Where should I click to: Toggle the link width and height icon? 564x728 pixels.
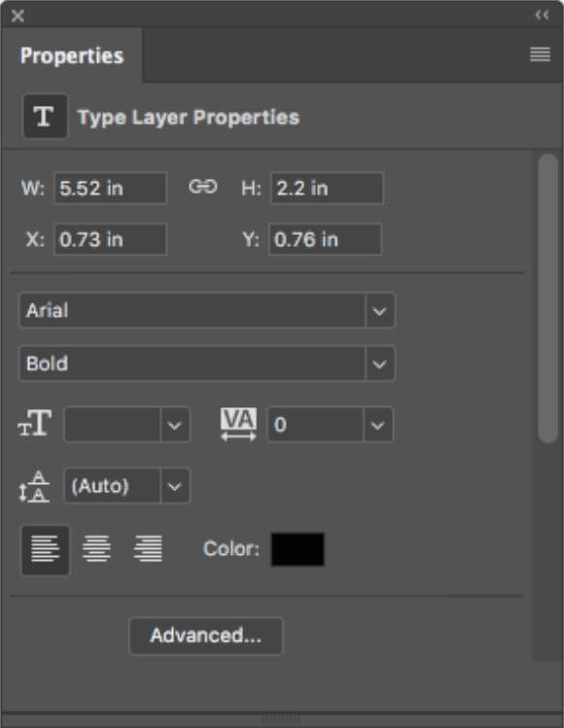pos(203,187)
